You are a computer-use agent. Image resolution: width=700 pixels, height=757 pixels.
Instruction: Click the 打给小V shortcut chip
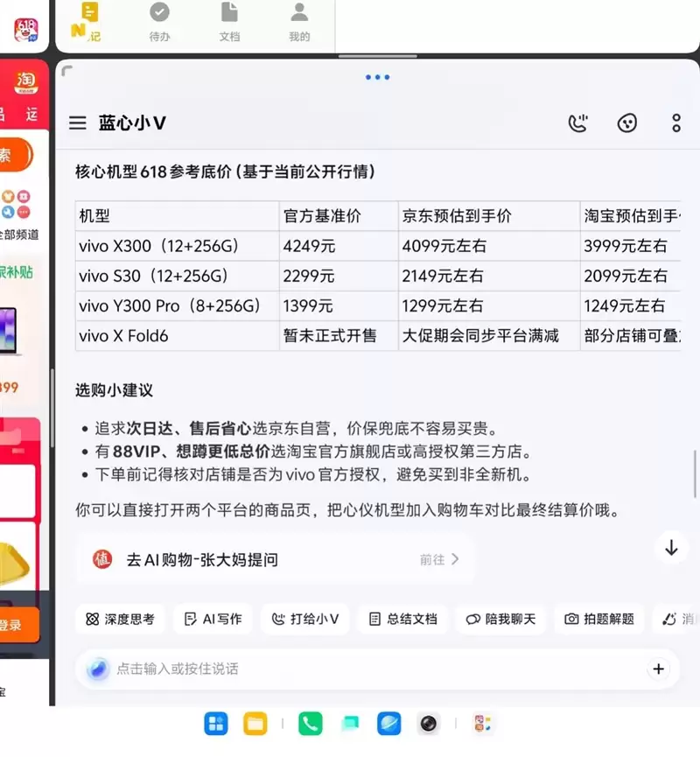(x=305, y=619)
